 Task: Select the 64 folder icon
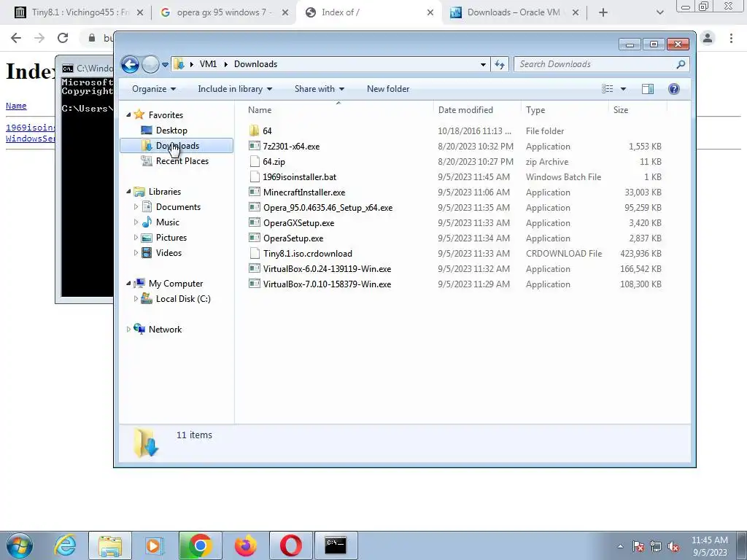[x=255, y=131]
